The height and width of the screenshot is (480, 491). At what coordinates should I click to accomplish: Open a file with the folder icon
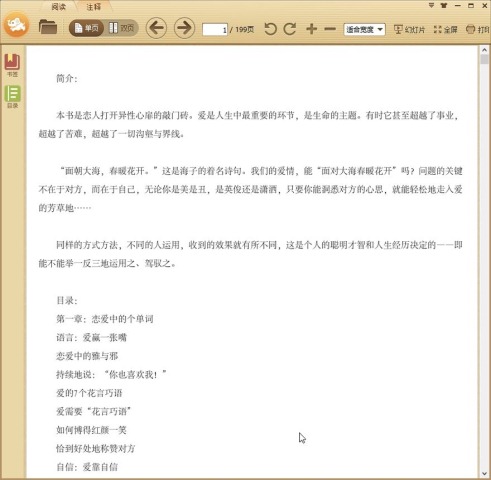click(x=48, y=27)
